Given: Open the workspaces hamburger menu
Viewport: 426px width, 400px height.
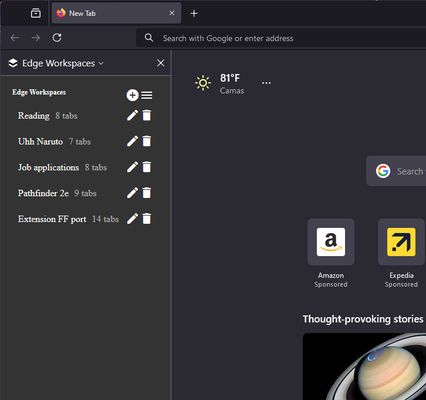Looking at the screenshot, I should pos(147,95).
